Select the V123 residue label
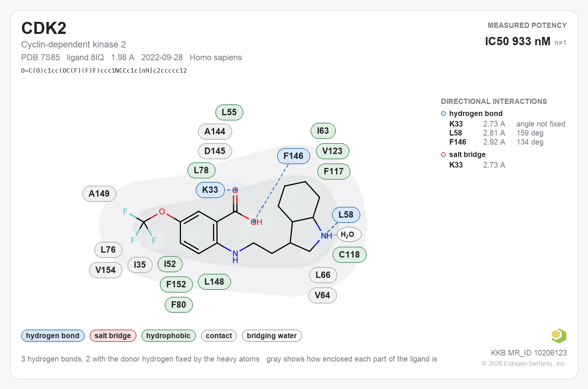Image resolution: width=588 pixels, height=389 pixels. coord(332,151)
